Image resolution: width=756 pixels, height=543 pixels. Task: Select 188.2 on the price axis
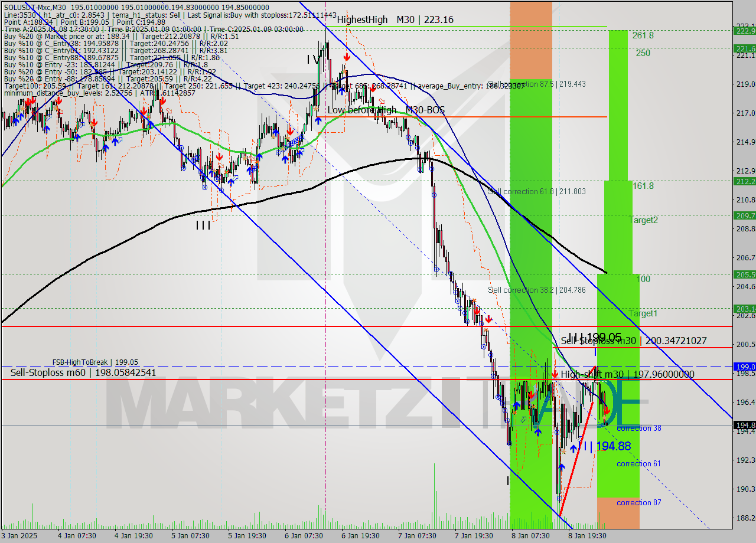745,518
